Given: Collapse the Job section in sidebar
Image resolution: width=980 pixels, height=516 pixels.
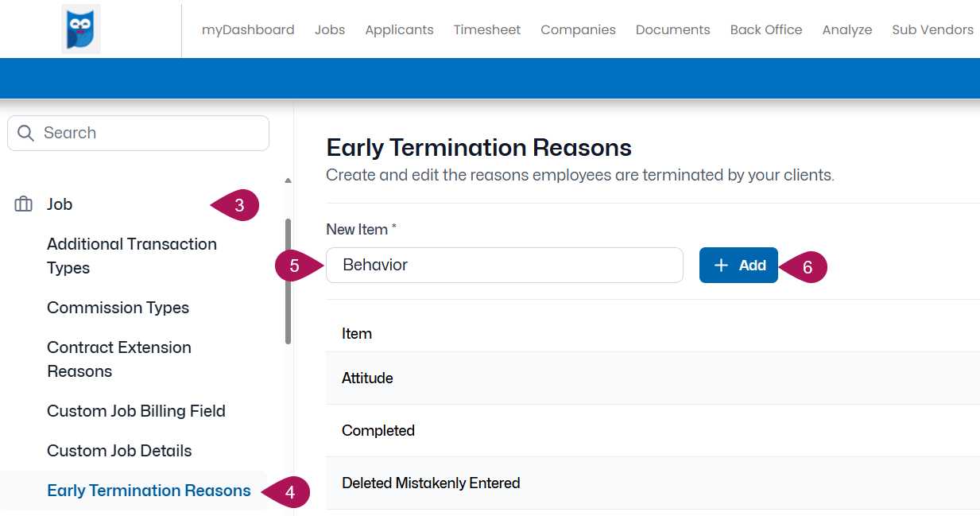Looking at the screenshot, I should pyautogui.click(x=60, y=204).
